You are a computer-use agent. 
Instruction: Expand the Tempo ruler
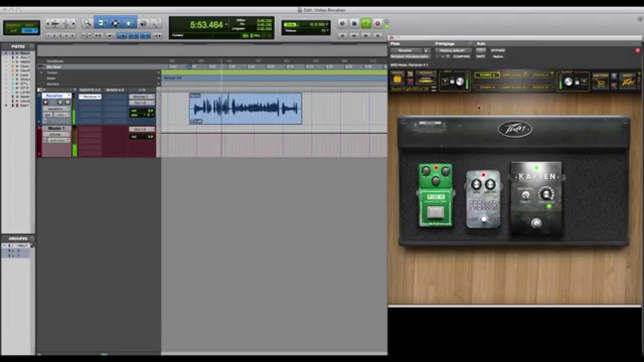tap(41, 72)
